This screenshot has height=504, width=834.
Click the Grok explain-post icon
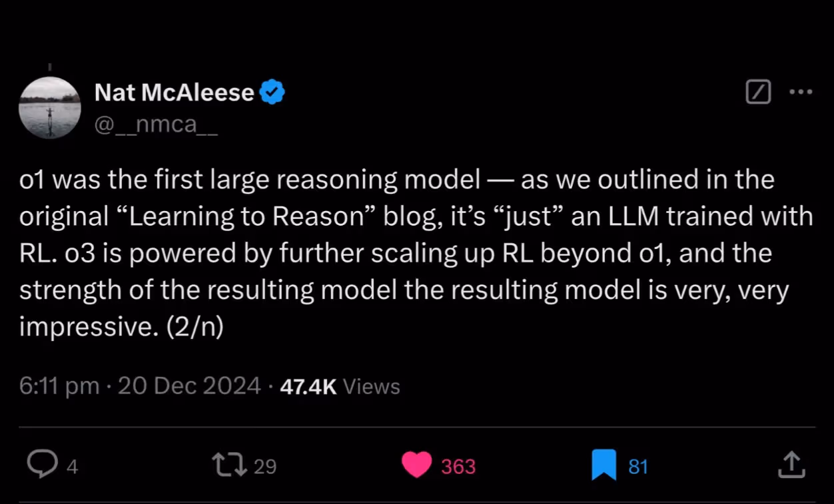point(759,92)
